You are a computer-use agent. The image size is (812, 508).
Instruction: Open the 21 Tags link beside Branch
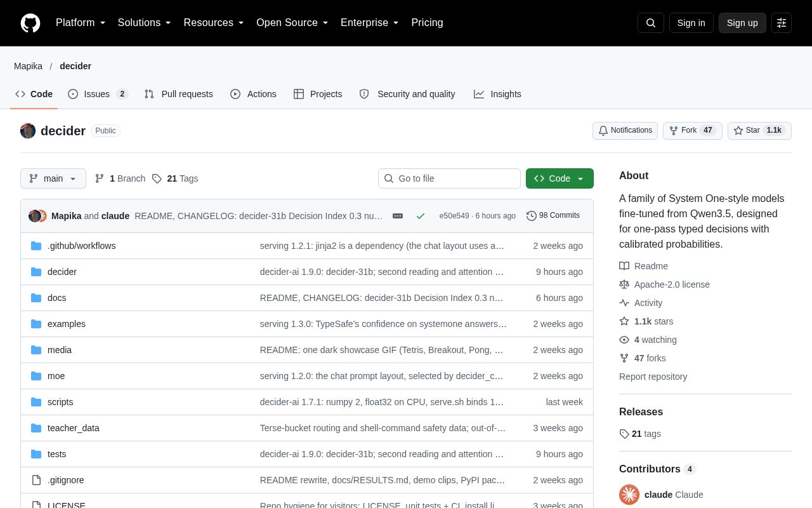(175, 178)
